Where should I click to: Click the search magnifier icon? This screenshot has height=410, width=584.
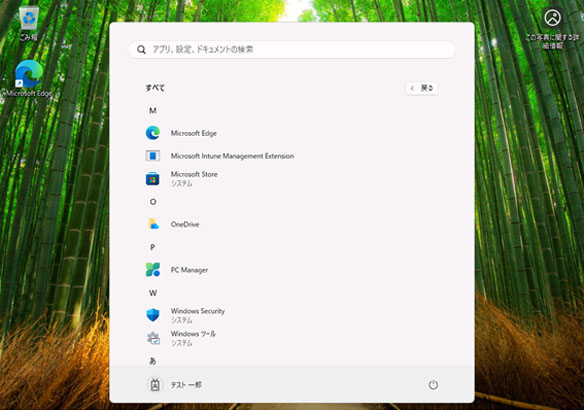141,50
